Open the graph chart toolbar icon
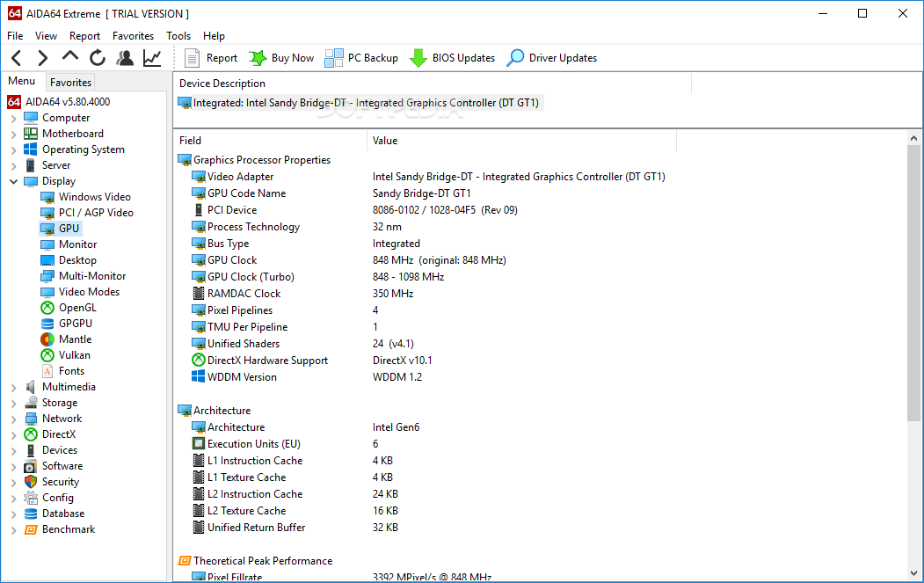Image resolution: width=924 pixels, height=583 pixels. pos(152,58)
